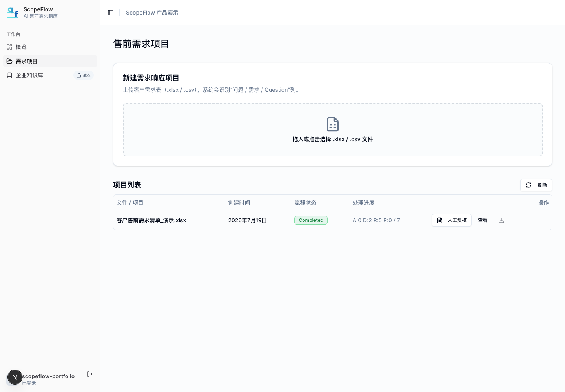
Task: Click the 试点 lock badge
Action: (x=84, y=75)
